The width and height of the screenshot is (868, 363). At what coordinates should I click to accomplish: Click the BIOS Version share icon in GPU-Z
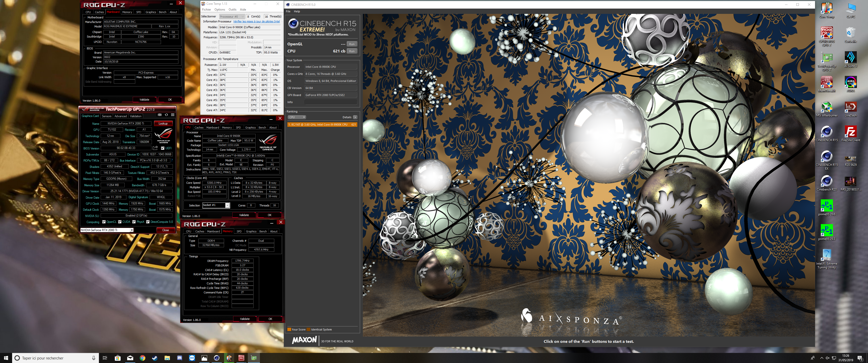click(x=155, y=148)
